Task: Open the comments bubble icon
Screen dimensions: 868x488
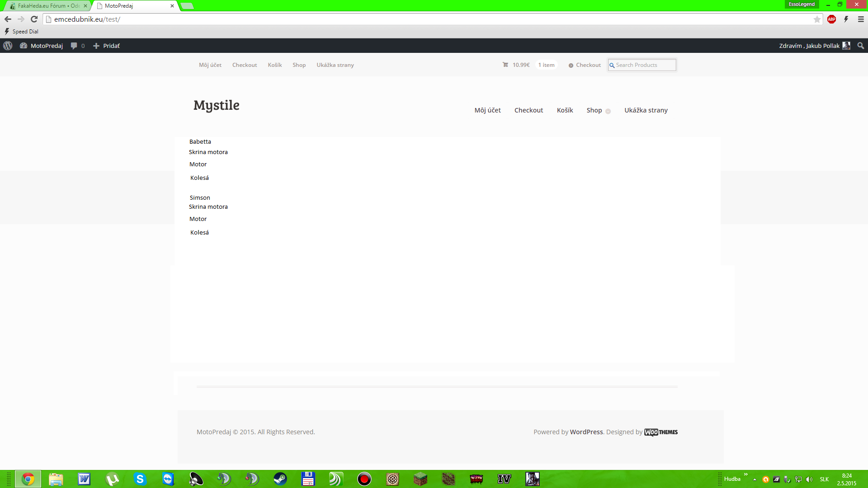Action: [74, 46]
